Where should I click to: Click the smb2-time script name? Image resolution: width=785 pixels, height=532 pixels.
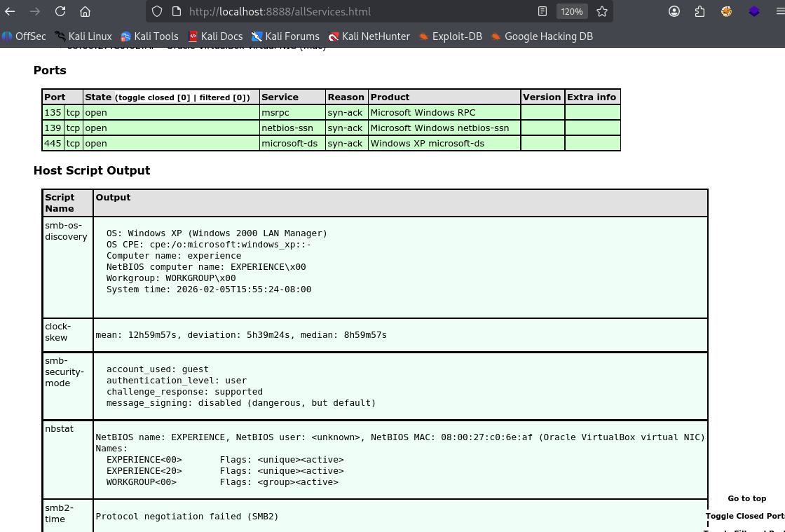(59, 513)
